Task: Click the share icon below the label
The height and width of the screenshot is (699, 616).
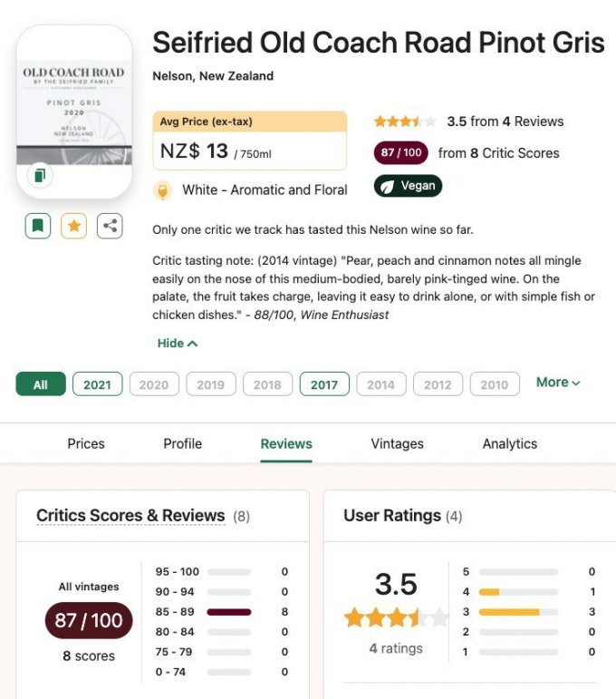Action: [110, 226]
